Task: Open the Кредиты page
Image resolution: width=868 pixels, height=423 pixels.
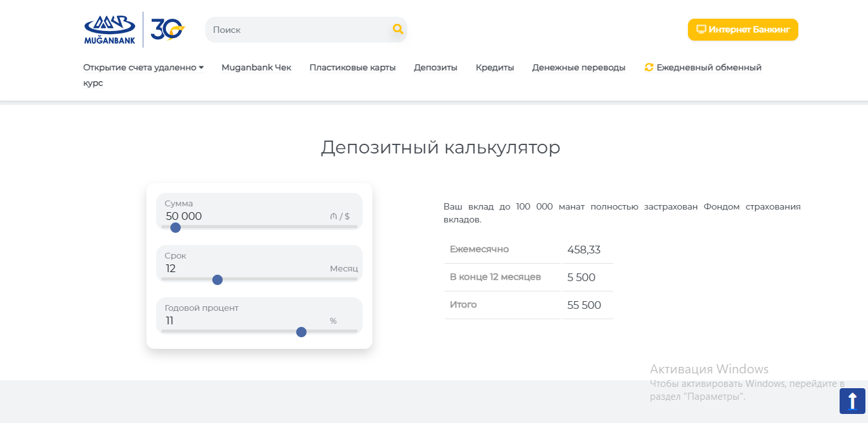Action: pos(494,68)
